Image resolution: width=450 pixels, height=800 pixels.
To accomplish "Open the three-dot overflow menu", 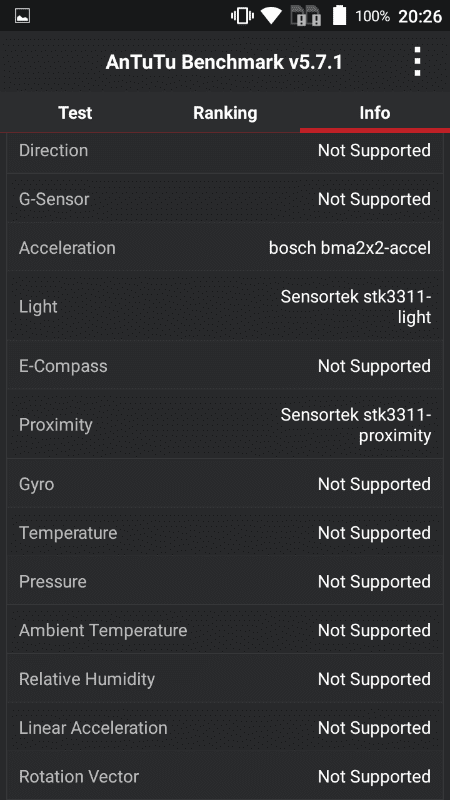I will tap(417, 62).
